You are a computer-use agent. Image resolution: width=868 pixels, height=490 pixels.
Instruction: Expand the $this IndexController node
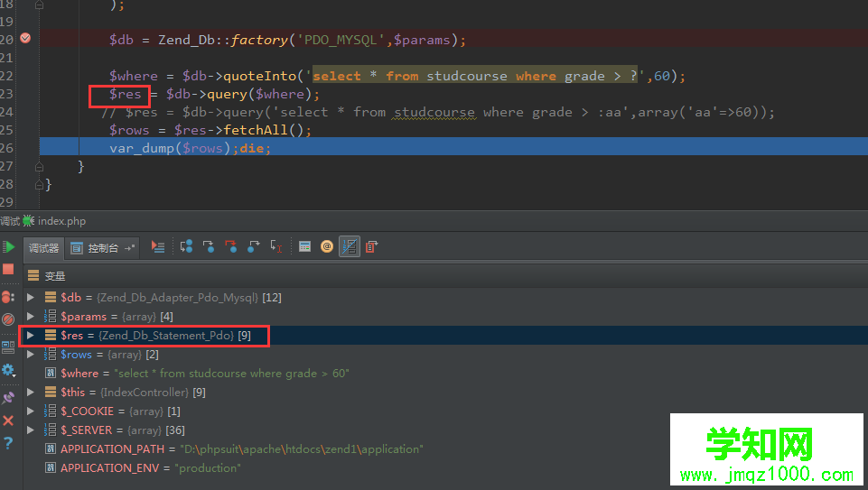tap(31, 393)
